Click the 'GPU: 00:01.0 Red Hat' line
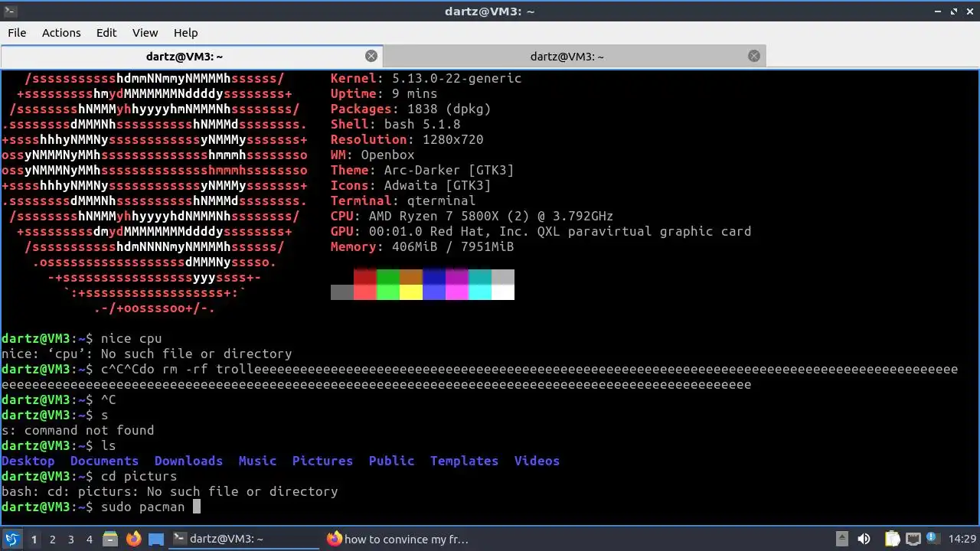The height and width of the screenshot is (551, 980). (x=541, y=231)
